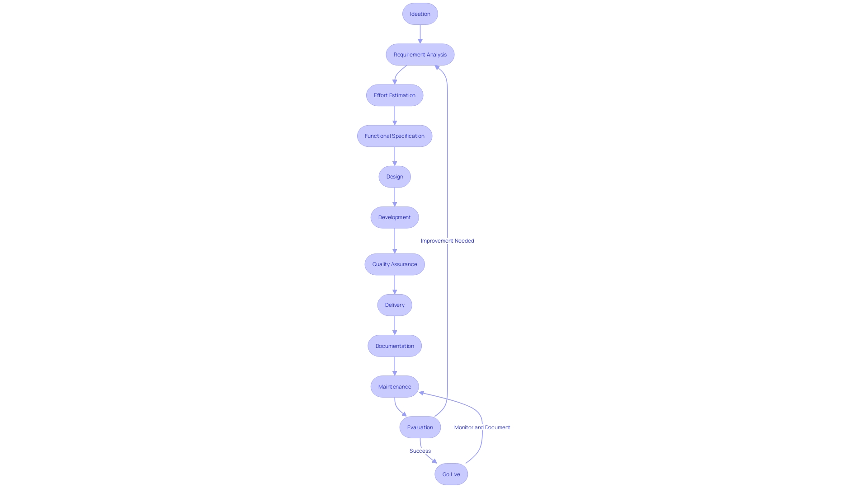
Task: Select the Development node
Action: pyautogui.click(x=394, y=216)
